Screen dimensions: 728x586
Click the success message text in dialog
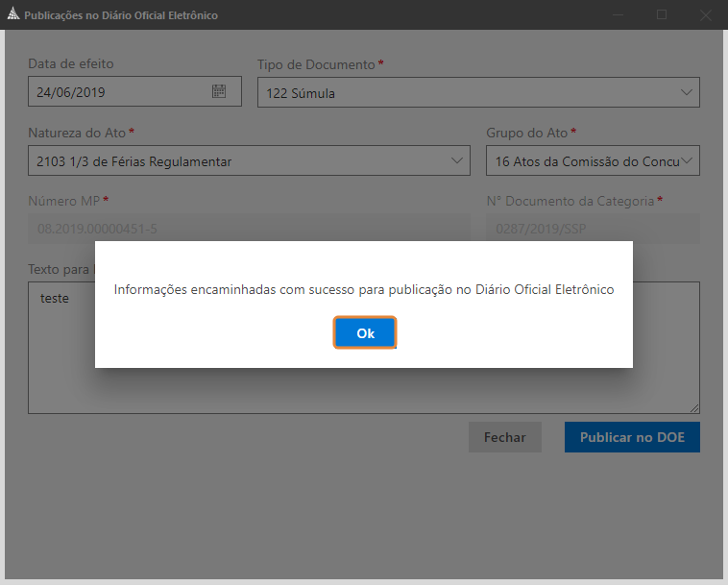tap(364, 289)
